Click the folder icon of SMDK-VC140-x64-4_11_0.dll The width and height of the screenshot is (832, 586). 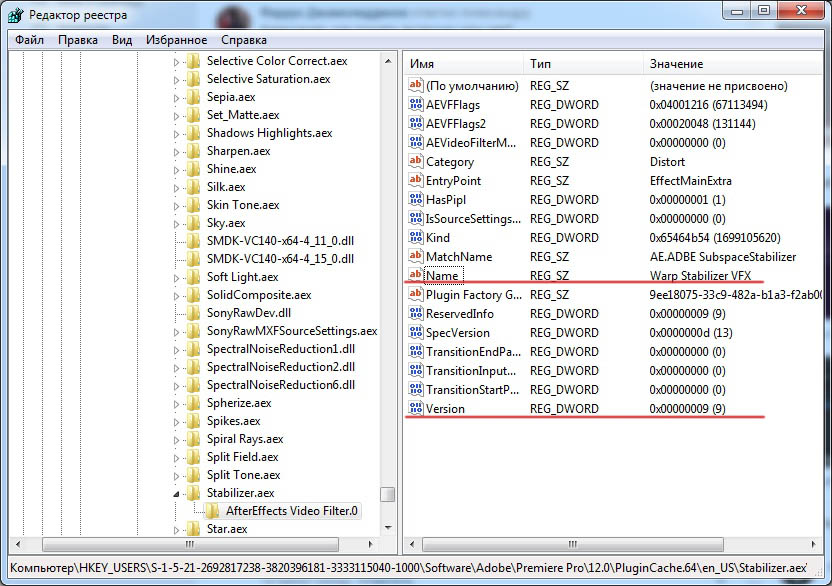pos(194,241)
